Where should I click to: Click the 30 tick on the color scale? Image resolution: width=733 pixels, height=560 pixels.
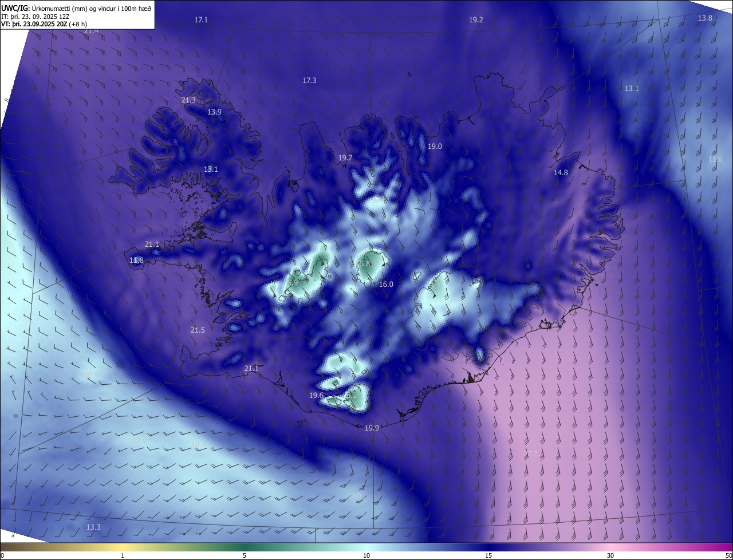(x=610, y=555)
